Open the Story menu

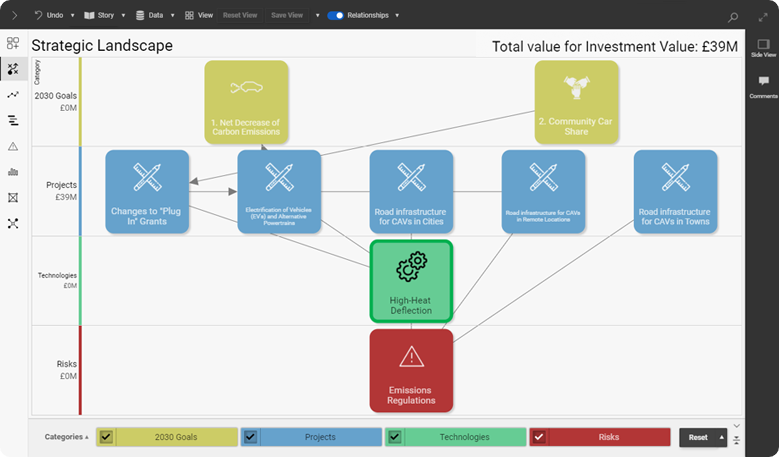(103, 16)
